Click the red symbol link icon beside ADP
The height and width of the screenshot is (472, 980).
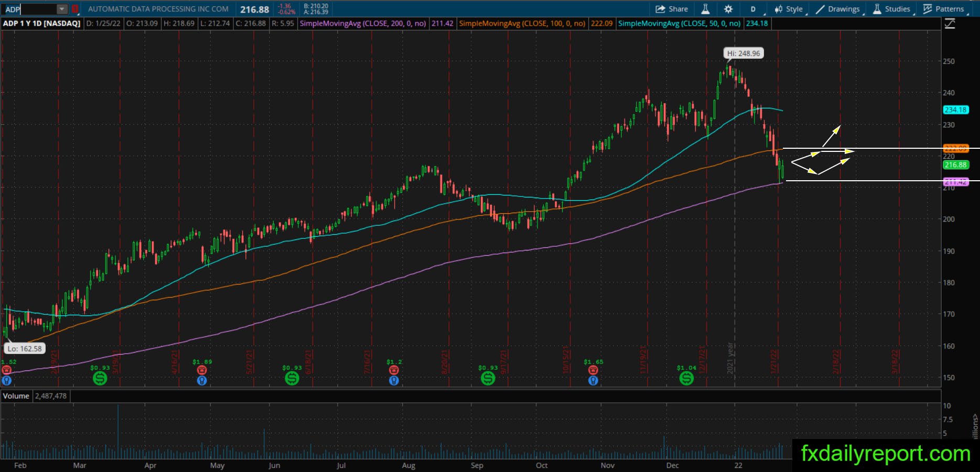75,9
